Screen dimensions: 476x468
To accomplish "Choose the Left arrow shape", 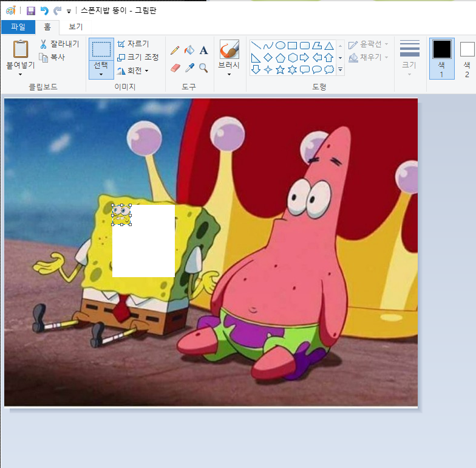I will coord(317,58).
